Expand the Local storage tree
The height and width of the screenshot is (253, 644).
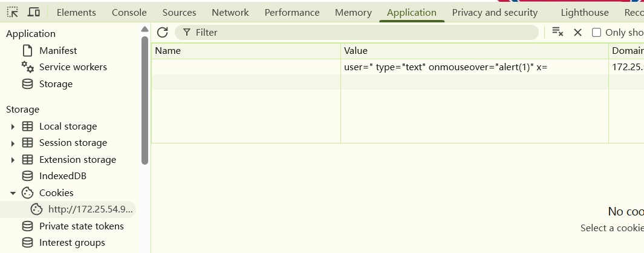coord(13,126)
